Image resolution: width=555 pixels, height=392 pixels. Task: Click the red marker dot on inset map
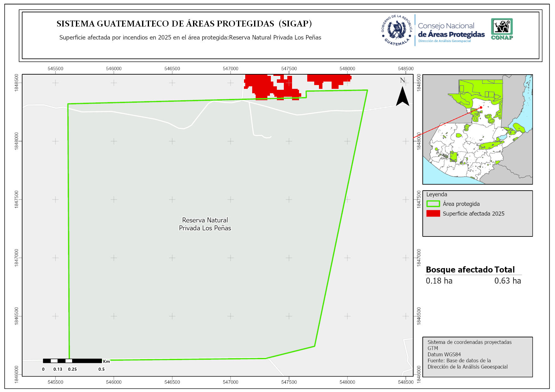pos(481,107)
